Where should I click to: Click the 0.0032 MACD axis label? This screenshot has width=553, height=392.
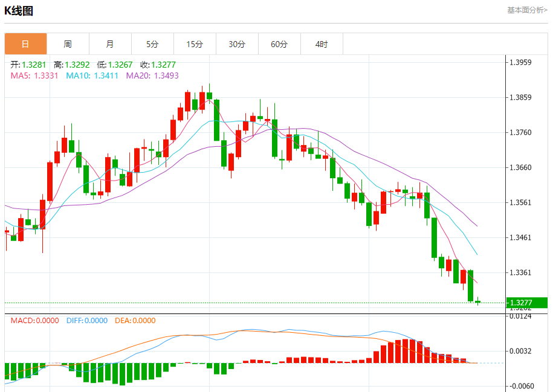520,351
